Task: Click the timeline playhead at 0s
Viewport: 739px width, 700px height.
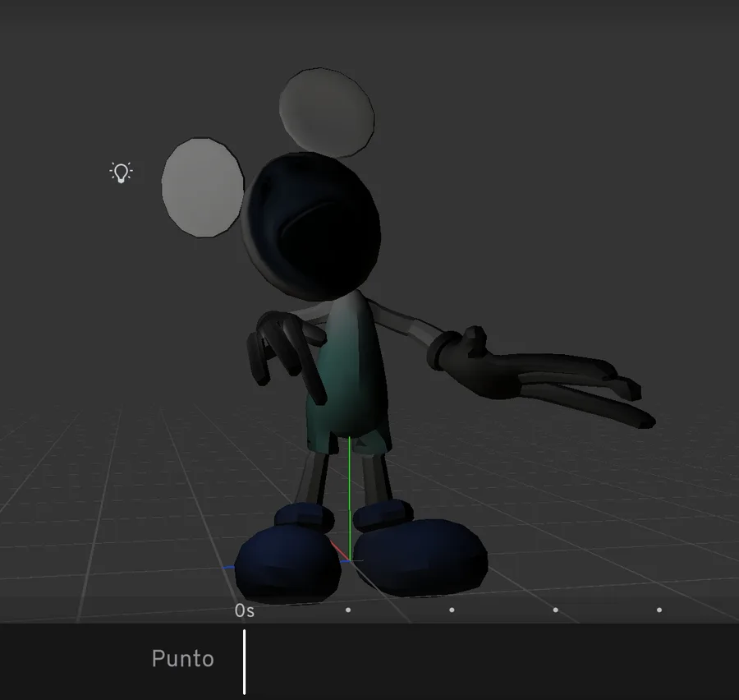Action: [244, 661]
